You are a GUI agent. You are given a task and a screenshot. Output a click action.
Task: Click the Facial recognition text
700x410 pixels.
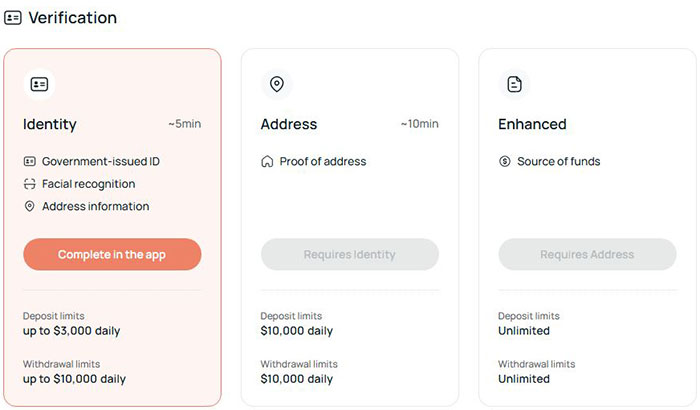pyautogui.click(x=88, y=184)
